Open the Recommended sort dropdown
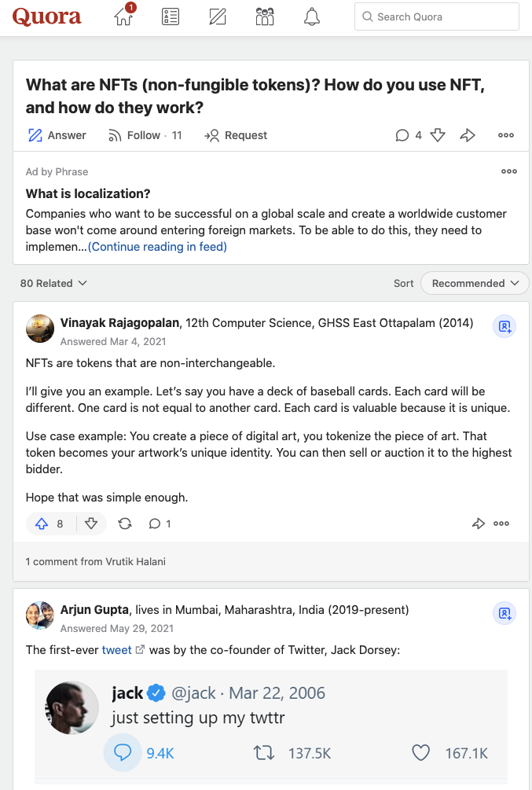 475,283
